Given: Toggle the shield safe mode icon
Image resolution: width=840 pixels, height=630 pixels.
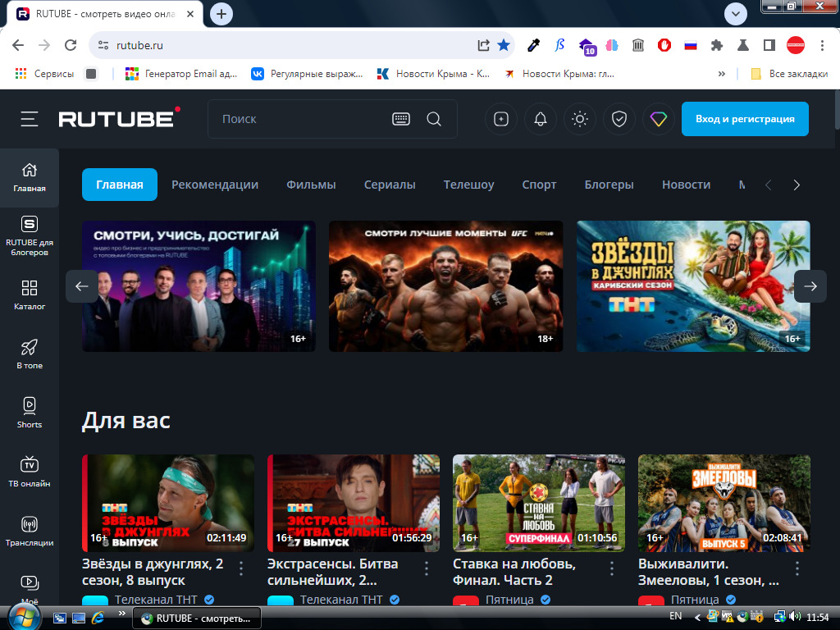Looking at the screenshot, I should (x=619, y=120).
